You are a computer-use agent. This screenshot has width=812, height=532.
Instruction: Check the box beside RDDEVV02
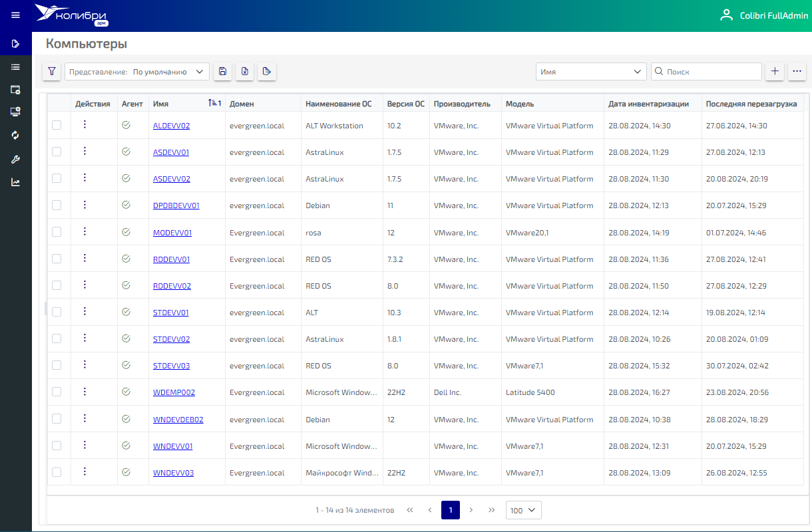pos(57,285)
